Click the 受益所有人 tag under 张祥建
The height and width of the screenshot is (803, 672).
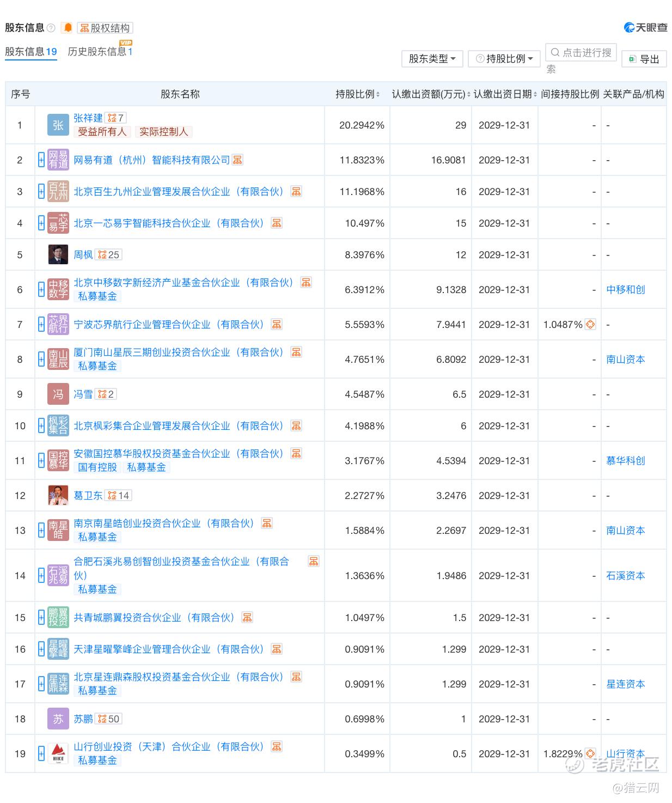click(x=102, y=132)
